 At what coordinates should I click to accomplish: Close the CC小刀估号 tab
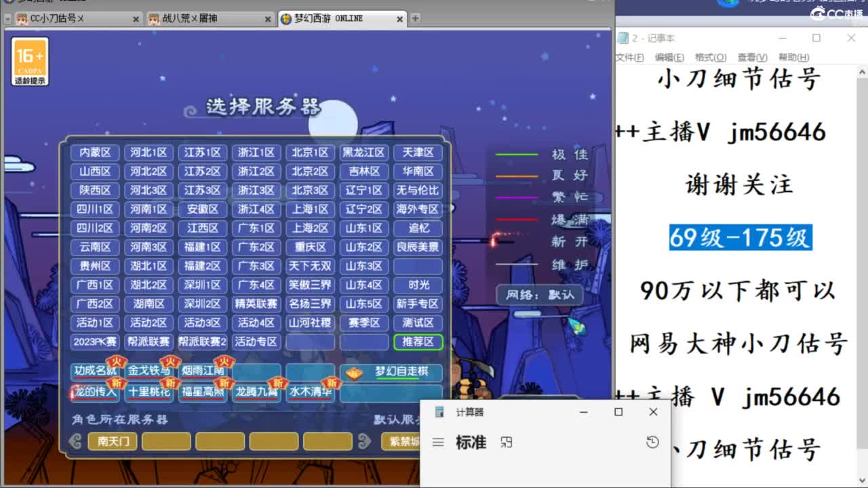click(x=135, y=19)
